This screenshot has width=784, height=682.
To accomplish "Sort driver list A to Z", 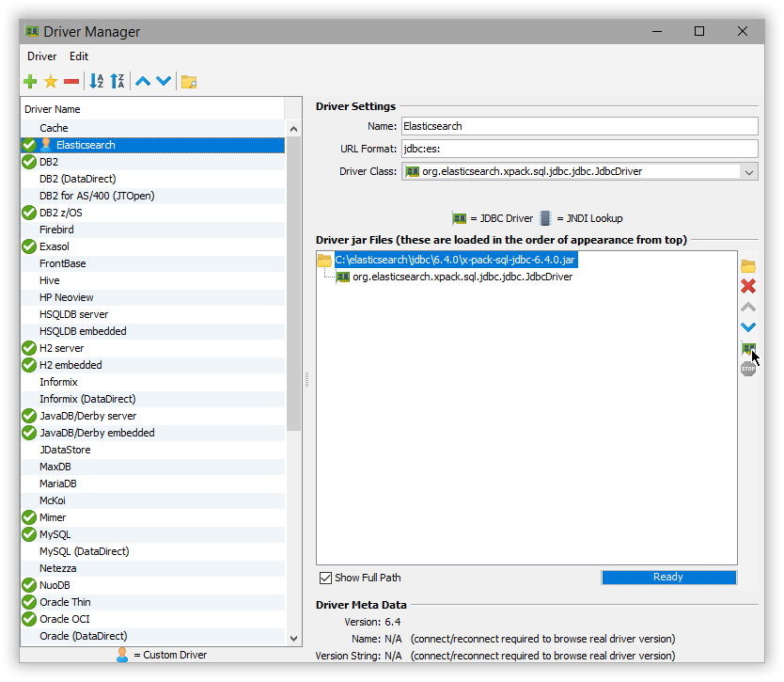I will click(x=96, y=82).
